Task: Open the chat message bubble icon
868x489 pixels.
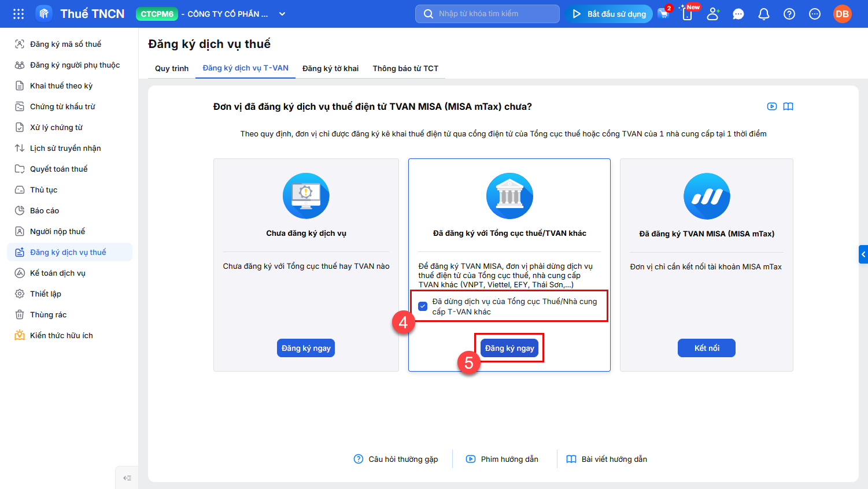Action: [738, 14]
